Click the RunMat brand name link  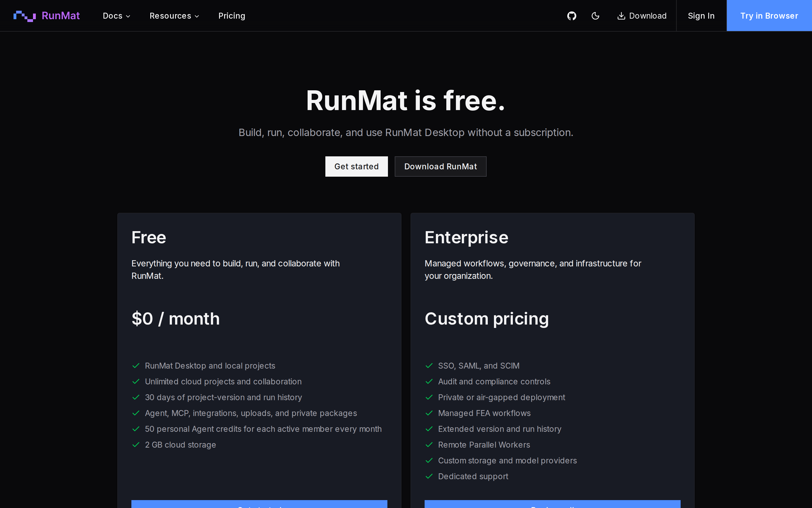point(61,16)
